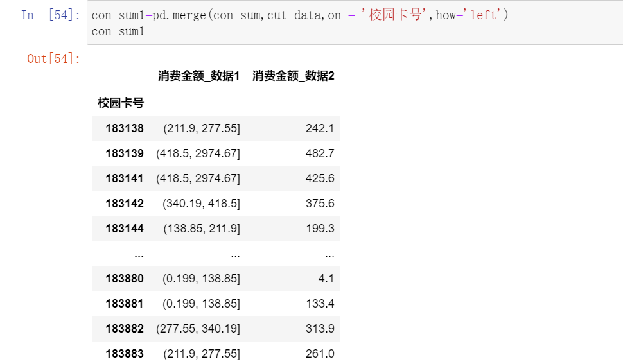
Task: Click the con_sum1 line in code cell
Action: tap(118, 31)
